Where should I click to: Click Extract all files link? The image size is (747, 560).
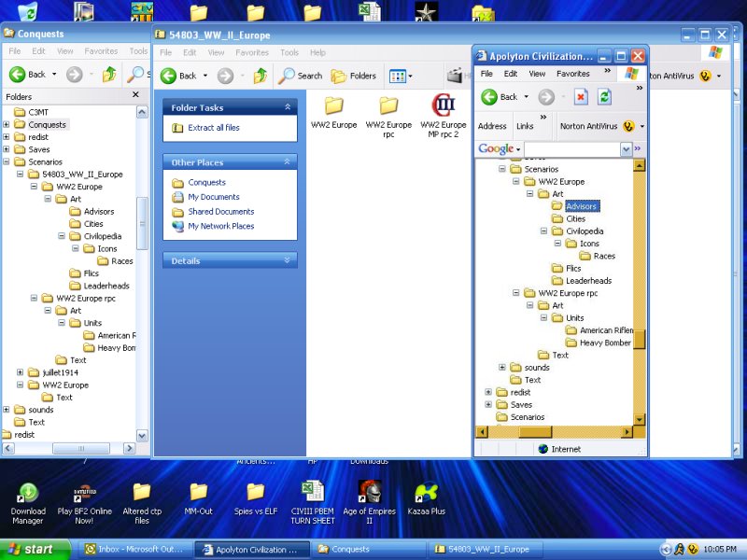pos(213,128)
